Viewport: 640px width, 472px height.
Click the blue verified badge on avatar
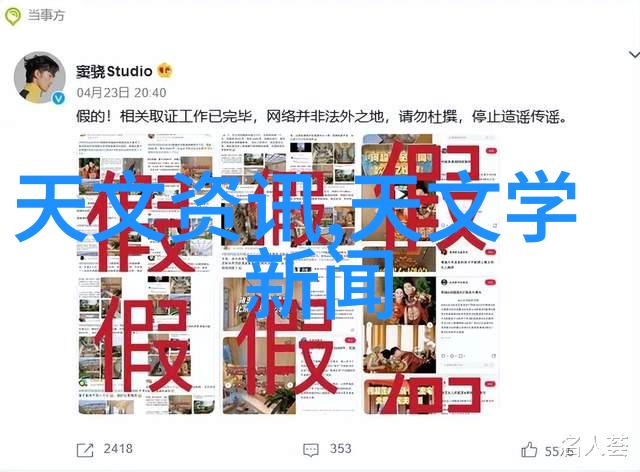click(x=59, y=98)
